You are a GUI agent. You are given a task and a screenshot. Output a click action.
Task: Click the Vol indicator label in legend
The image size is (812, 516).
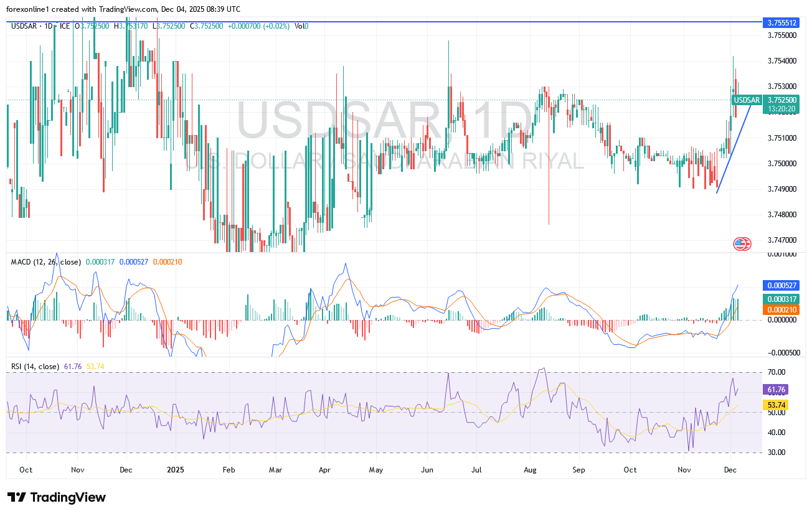click(x=300, y=26)
